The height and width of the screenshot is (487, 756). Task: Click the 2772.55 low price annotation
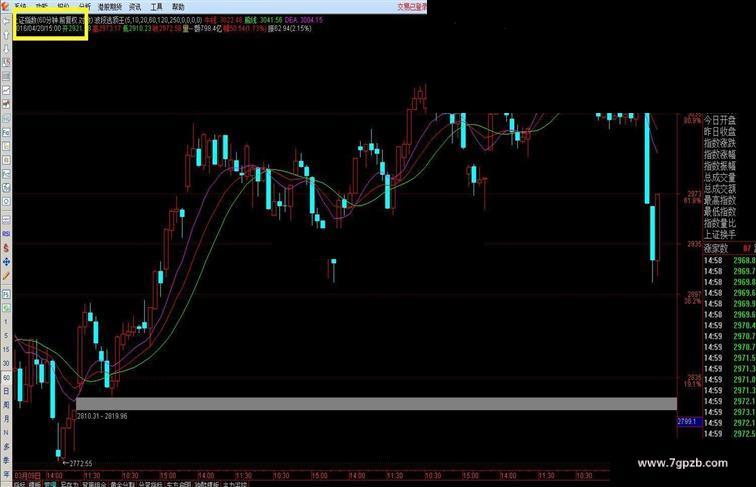point(77,463)
